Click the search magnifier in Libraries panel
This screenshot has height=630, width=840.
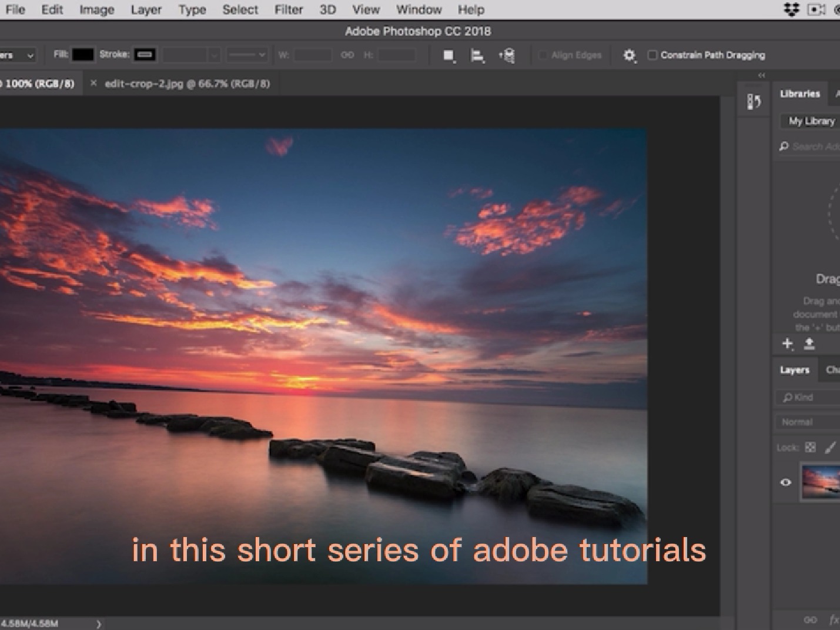click(784, 146)
